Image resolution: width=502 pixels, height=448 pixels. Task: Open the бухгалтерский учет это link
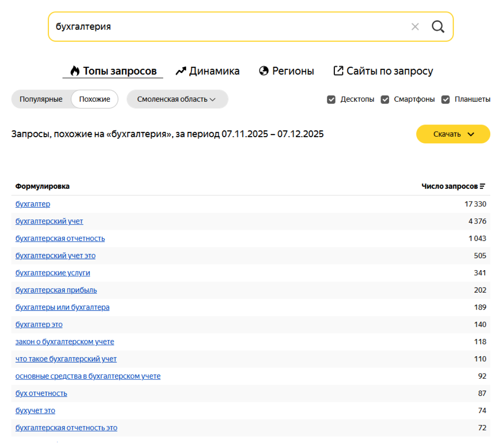(x=56, y=256)
